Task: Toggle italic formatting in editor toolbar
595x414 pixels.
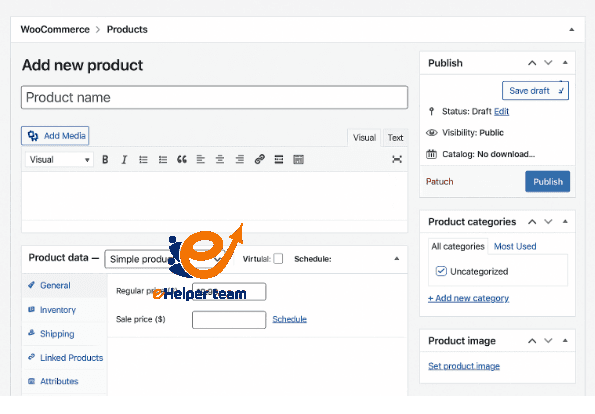Action: coord(124,160)
